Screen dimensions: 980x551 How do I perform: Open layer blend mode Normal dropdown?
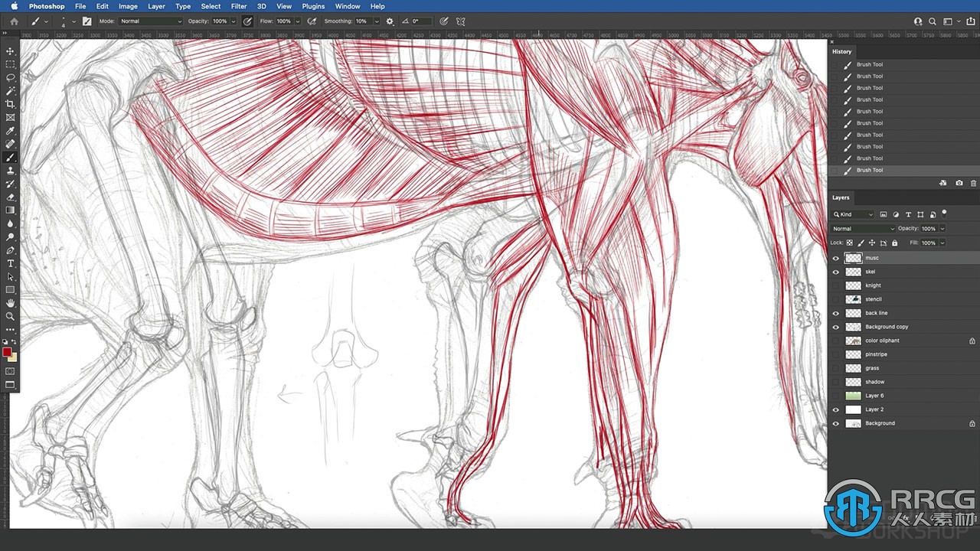point(863,229)
